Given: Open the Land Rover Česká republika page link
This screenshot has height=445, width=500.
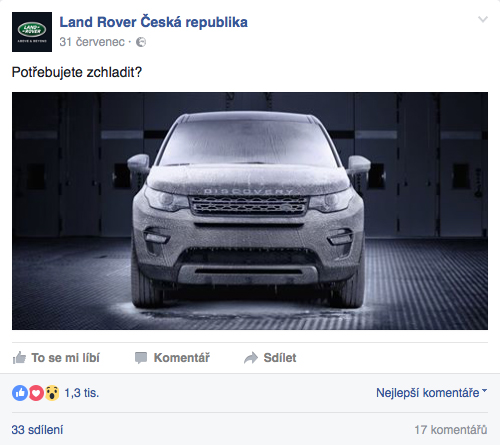Looking at the screenshot, I should (x=153, y=22).
